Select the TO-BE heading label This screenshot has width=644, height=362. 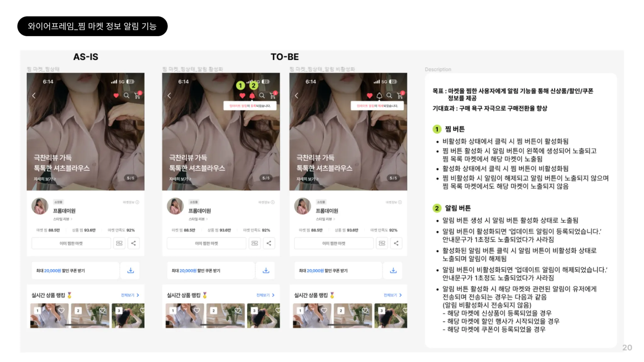285,57
